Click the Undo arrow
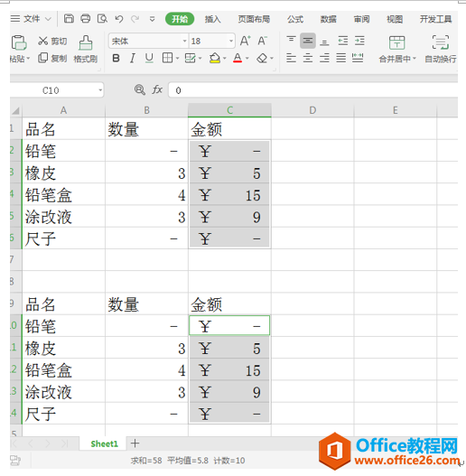The width and height of the screenshot is (466, 476). pyautogui.click(x=119, y=19)
